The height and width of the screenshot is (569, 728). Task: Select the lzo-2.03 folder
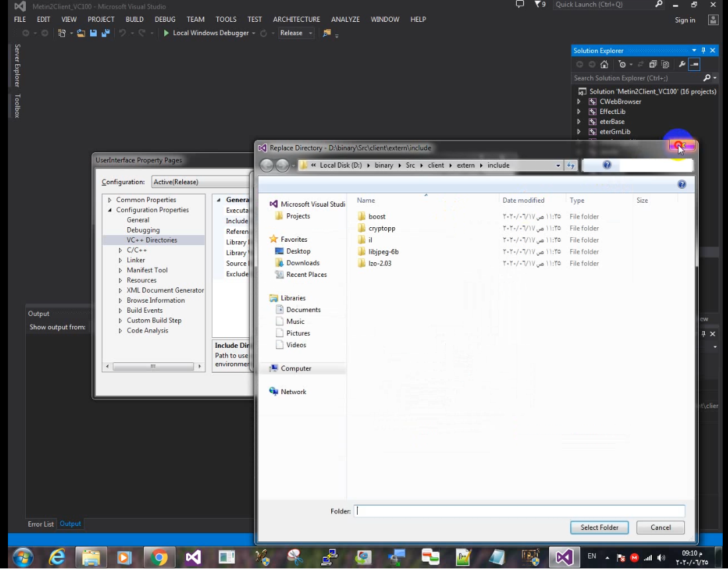[x=380, y=263]
